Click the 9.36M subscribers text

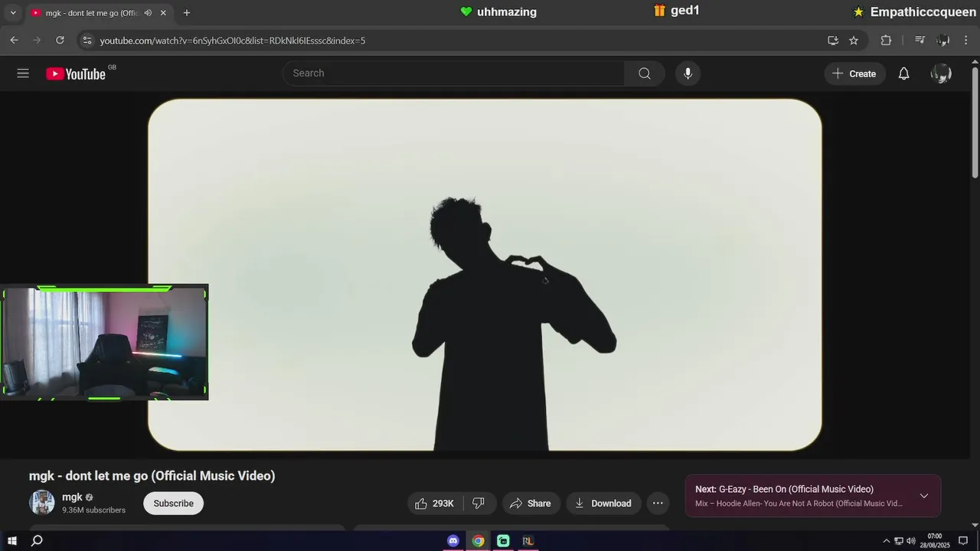coord(93,510)
